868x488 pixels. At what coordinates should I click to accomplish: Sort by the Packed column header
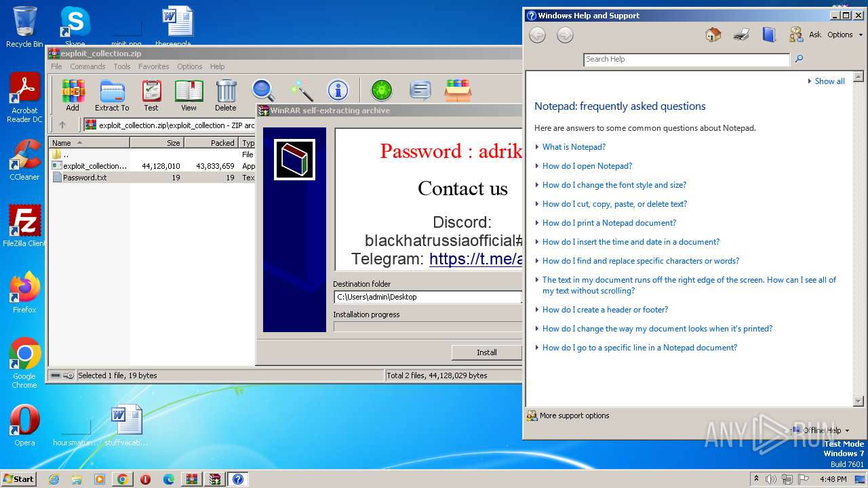tap(211, 143)
